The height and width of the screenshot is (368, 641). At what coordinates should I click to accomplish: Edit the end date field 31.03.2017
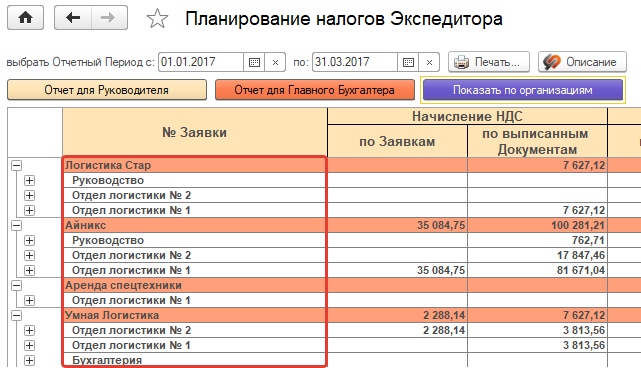tap(354, 62)
